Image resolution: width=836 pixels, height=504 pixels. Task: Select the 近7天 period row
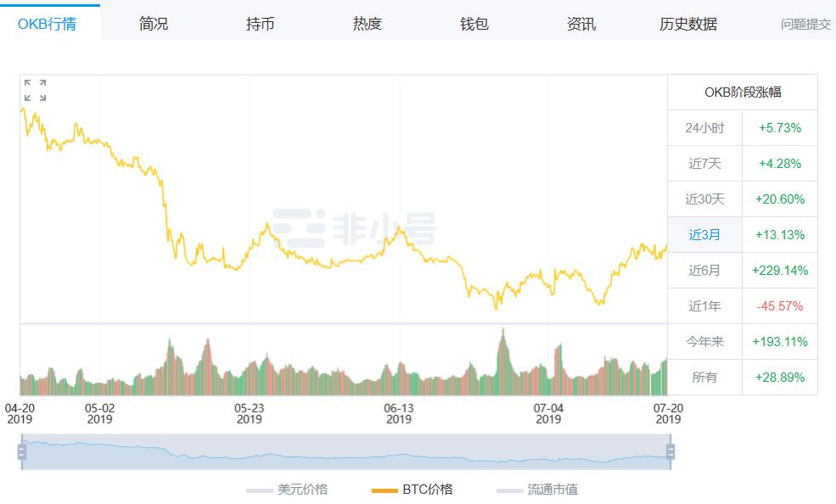pos(742,164)
